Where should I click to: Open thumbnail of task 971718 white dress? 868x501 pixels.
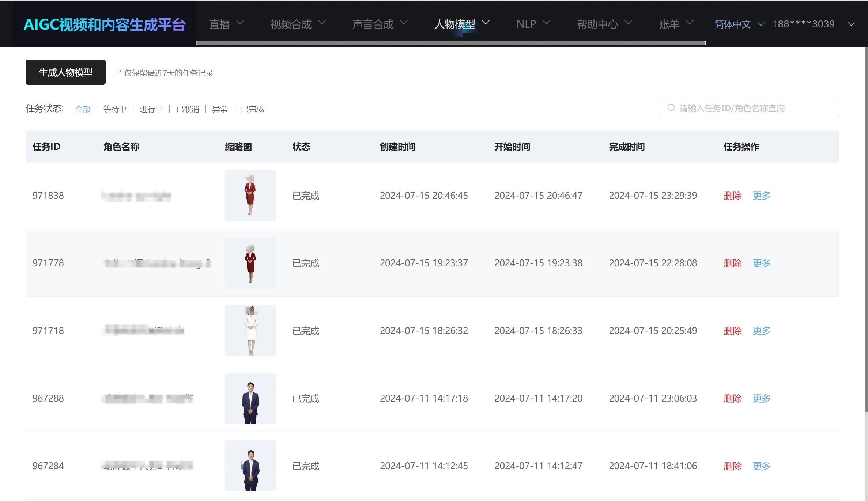[x=250, y=330]
